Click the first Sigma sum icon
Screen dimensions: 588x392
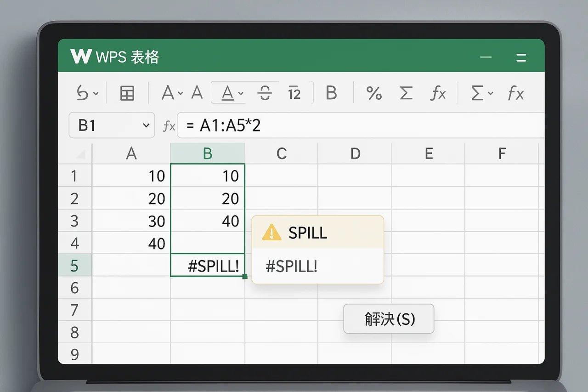pos(406,93)
